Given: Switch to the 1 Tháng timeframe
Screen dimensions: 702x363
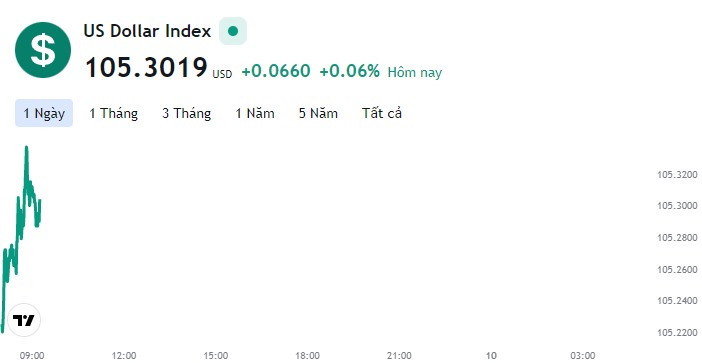Looking at the screenshot, I should coord(114,113).
